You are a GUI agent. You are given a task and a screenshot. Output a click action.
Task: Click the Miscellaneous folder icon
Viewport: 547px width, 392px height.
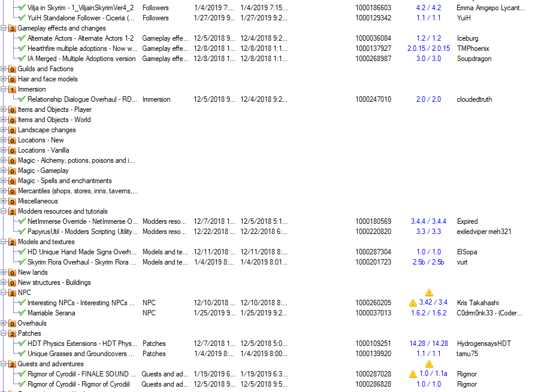click(x=12, y=202)
